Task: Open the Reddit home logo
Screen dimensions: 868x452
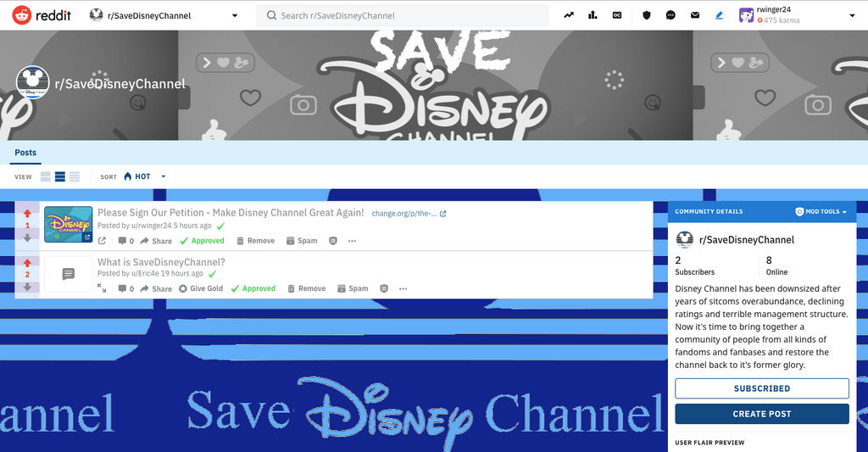Action: (x=42, y=15)
